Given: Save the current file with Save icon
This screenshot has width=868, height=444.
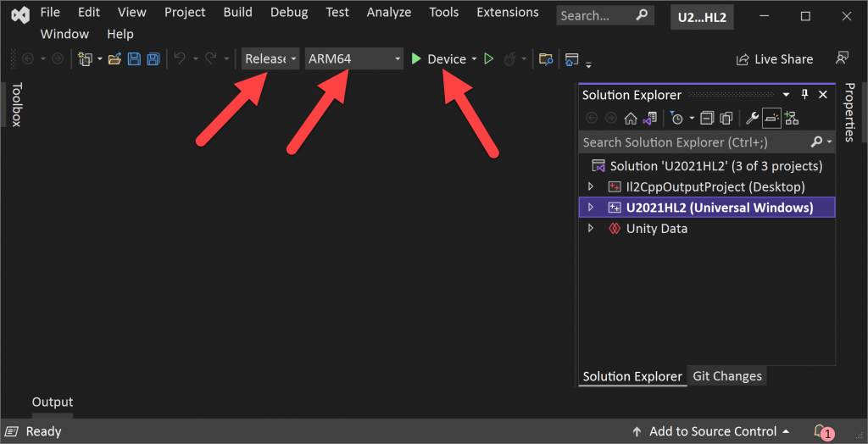Looking at the screenshot, I should click(134, 58).
